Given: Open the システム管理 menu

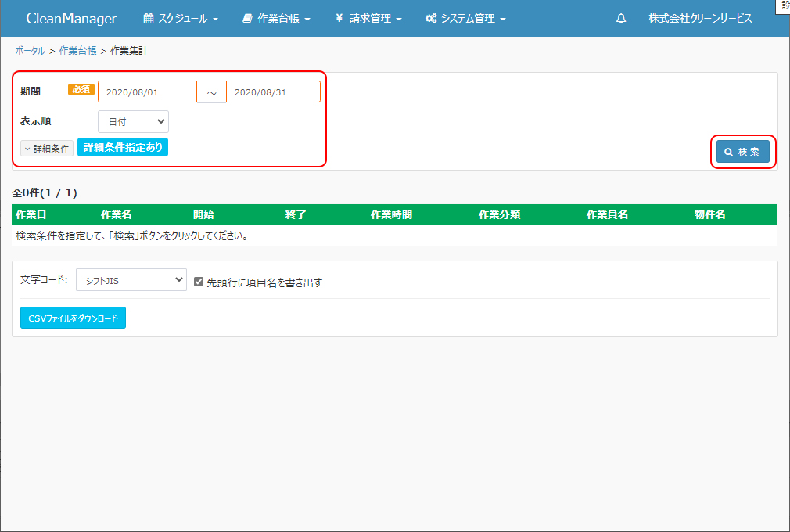Looking at the screenshot, I should [465, 19].
